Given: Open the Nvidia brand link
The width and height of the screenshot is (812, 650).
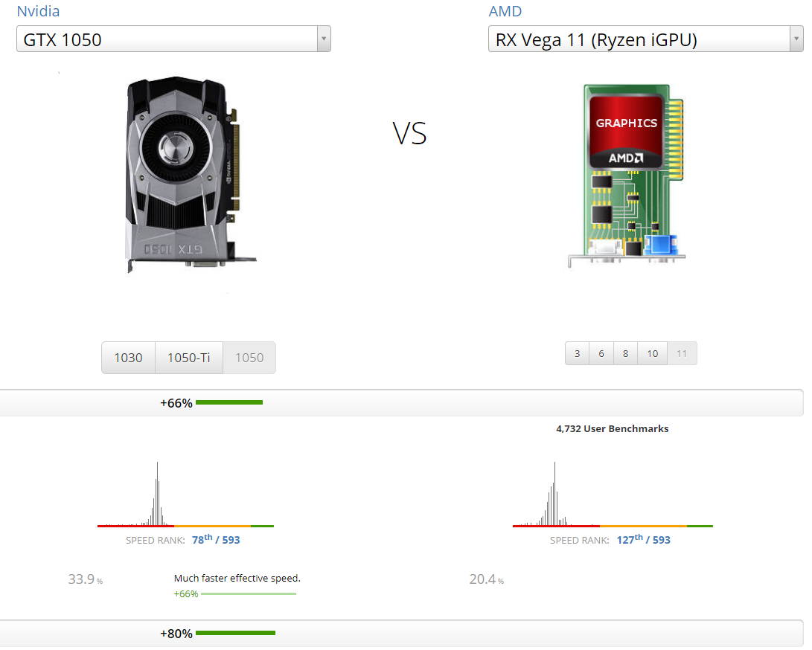Looking at the screenshot, I should [x=38, y=11].
